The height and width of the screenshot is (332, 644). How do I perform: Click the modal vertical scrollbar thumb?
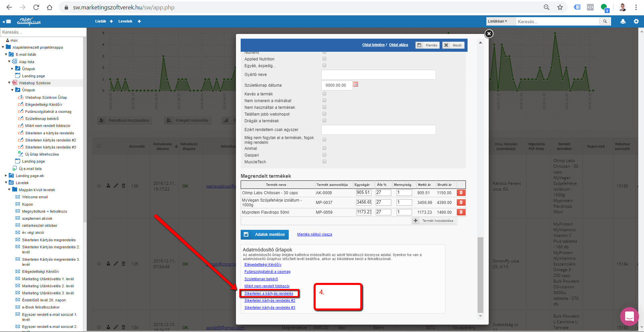point(481,275)
